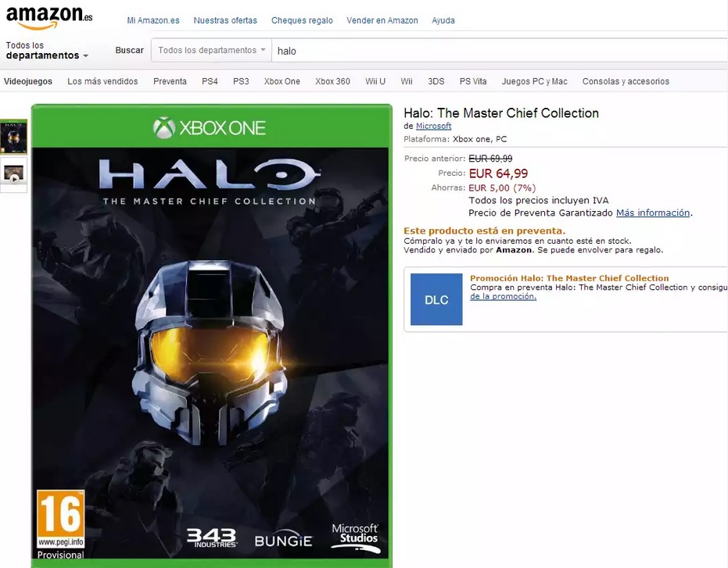Viewport: 728px width, 568px height.
Task: Open the PS4 category tab
Action: [x=210, y=81]
